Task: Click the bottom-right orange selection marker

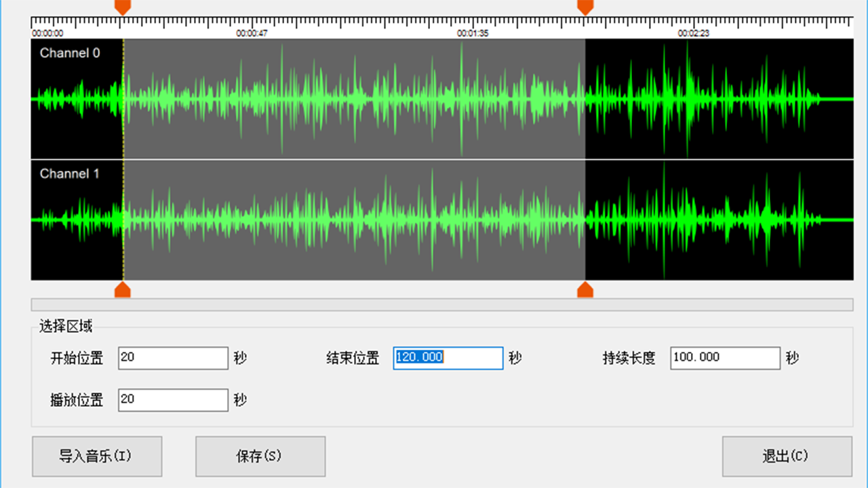Action: (x=584, y=290)
